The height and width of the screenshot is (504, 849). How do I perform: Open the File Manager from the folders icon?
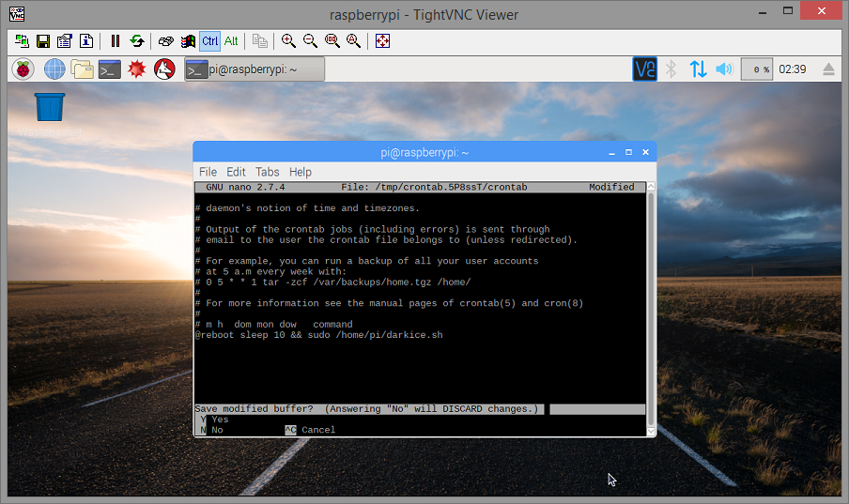tap(82, 69)
